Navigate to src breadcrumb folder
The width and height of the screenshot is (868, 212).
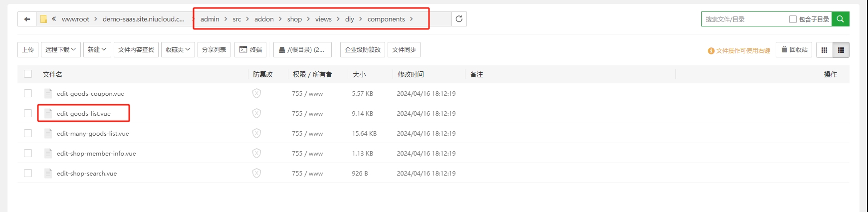pyautogui.click(x=237, y=19)
